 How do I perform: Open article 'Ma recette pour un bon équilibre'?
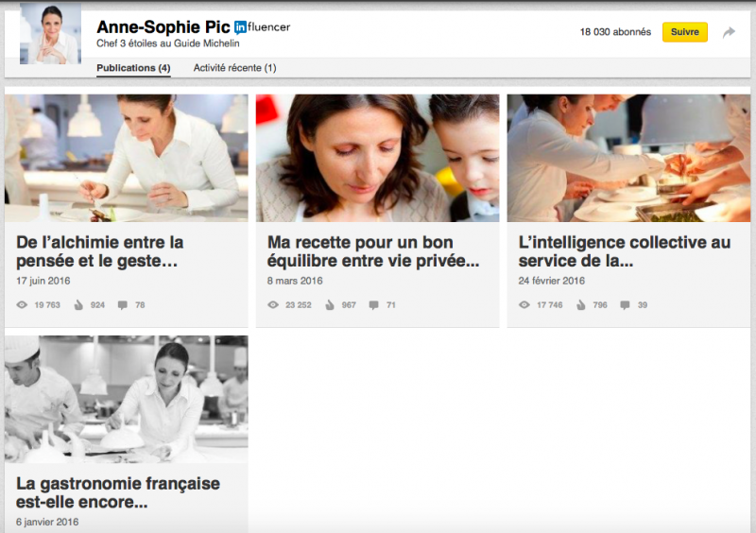373,251
